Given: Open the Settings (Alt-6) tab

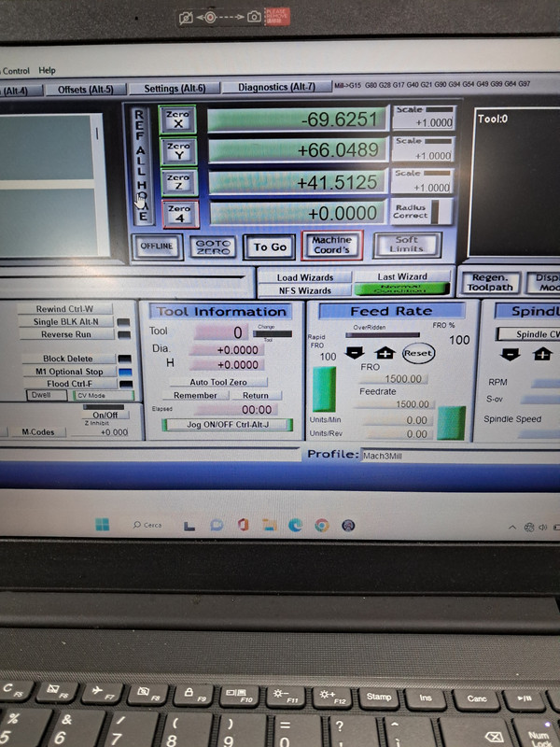Looking at the screenshot, I should pyautogui.click(x=175, y=88).
